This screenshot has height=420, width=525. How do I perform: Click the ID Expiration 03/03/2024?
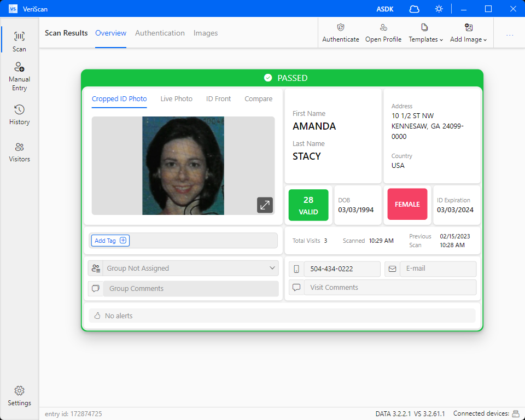pyautogui.click(x=455, y=209)
